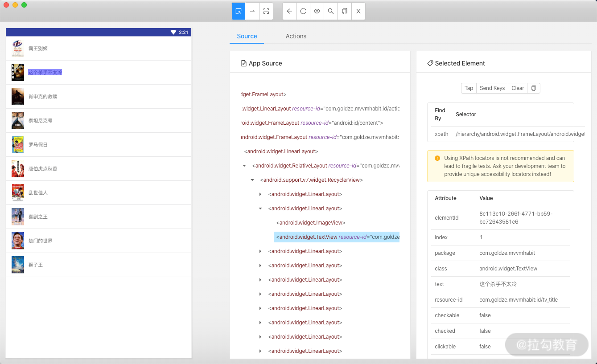Start recording with the eye icon
597x364 pixels.
(x=317, y=11)
